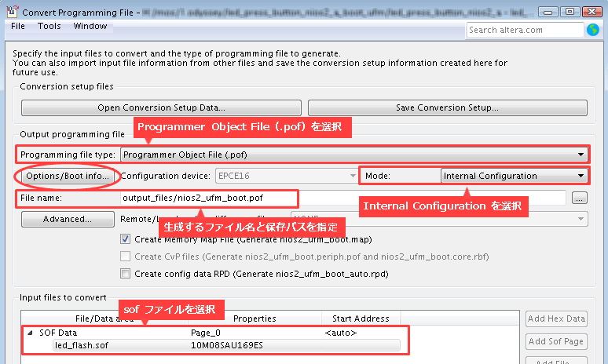
Task: Select the led_flash.sof file row
Action: click(x=226, y=345)
